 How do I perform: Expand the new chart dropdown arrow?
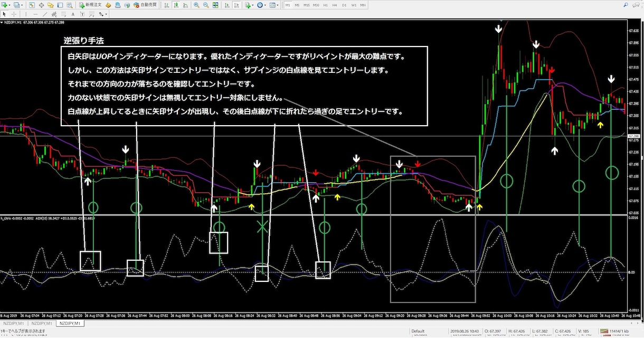pos(10,5)
